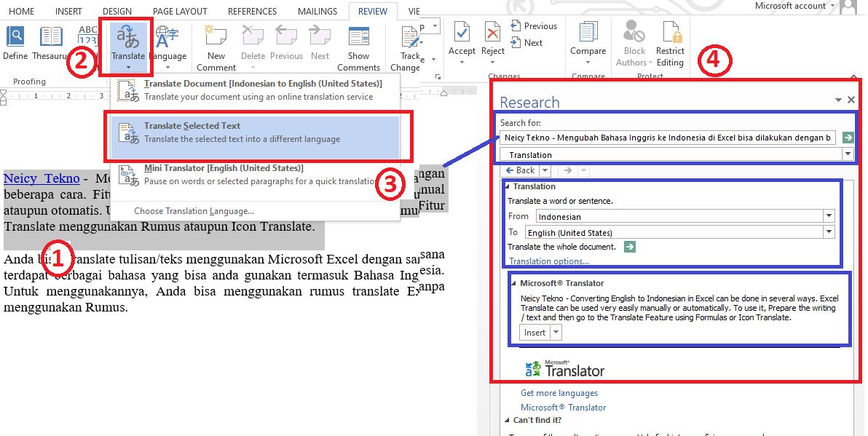Click the Define icon in Proofing
The image size is (868, 436).
coord(15,36)
